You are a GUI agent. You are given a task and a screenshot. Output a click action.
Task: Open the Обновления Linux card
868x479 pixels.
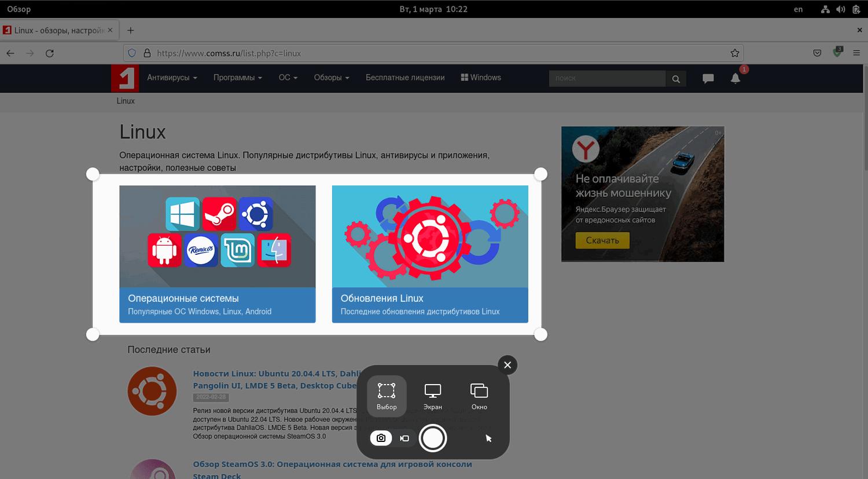click(x=430, y=254)
